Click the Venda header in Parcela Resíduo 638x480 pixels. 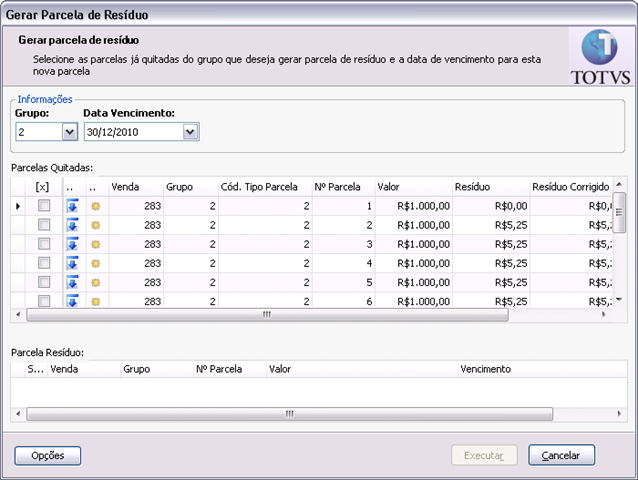click(84, 369)
